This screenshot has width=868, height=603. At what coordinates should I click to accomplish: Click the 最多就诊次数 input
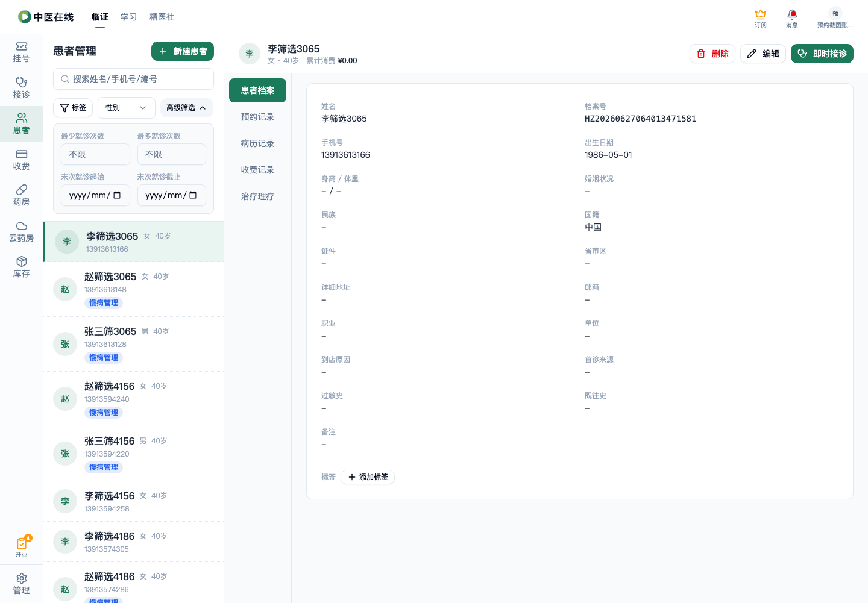172,154
